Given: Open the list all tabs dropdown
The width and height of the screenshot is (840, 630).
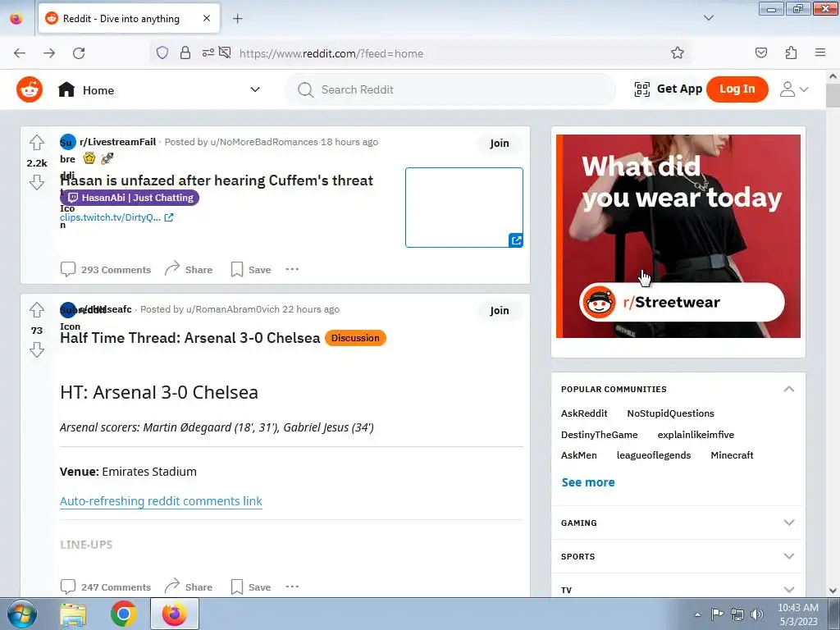Looking at the screenshot, I should coord(708,18).
